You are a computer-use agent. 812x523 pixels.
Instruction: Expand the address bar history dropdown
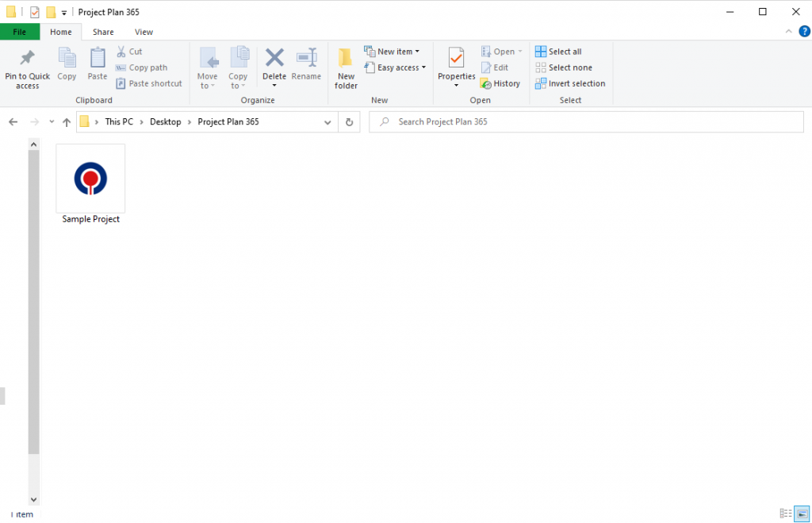click(x=328, y=122)
